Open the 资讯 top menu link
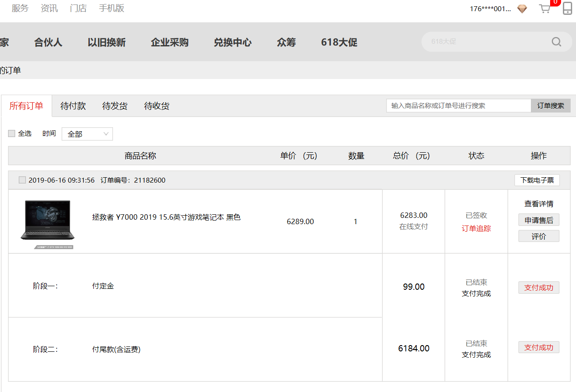 [49, 8]
